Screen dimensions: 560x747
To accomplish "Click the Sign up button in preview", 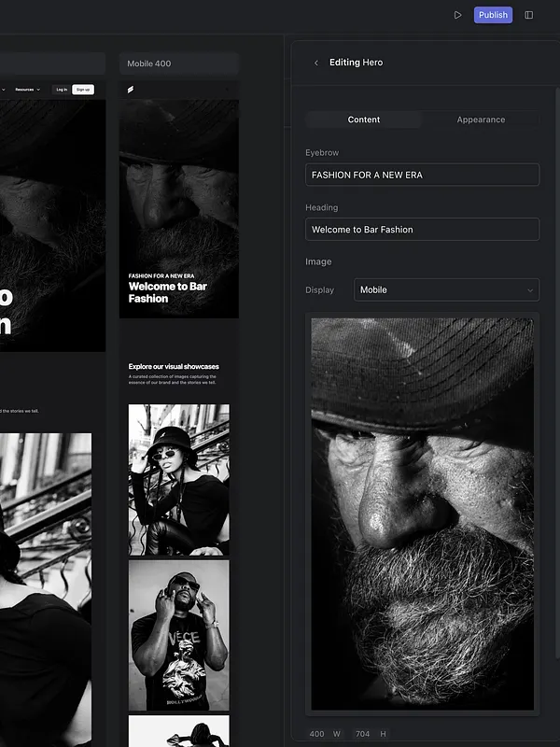I will coord(83,90).
